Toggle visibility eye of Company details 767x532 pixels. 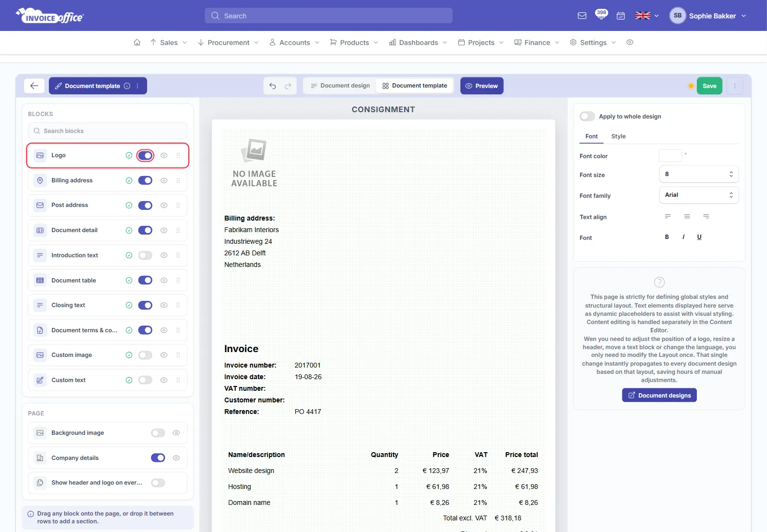click(x=176, y=458)
